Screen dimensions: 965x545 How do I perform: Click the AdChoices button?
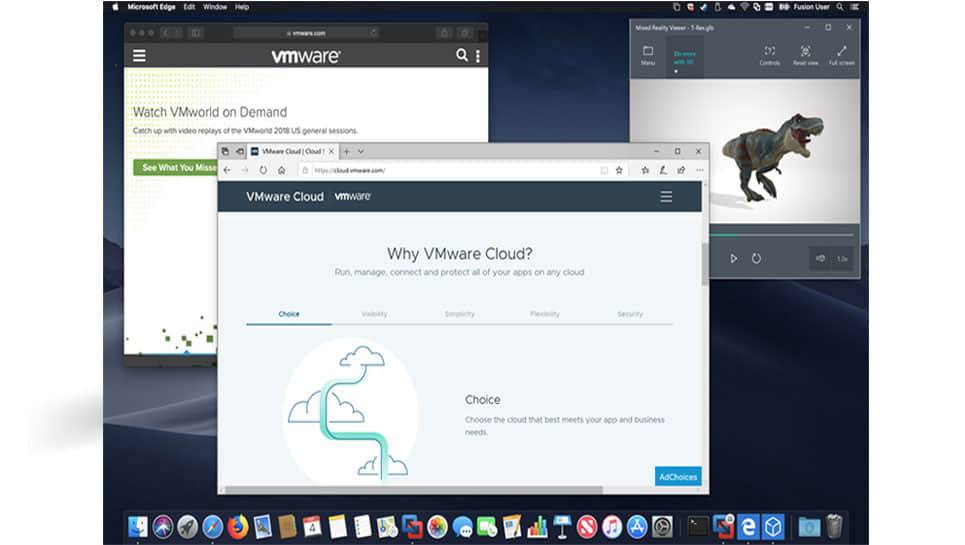click(x=678, y=477)
